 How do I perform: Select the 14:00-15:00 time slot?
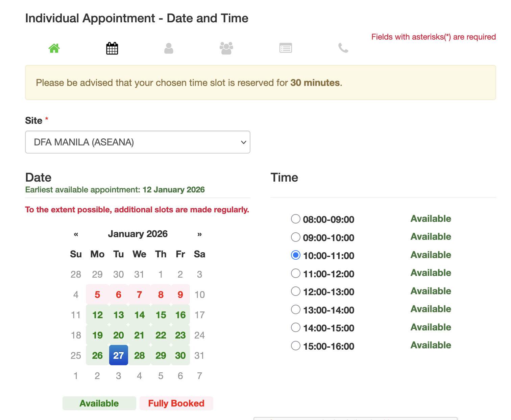[296, 327]
